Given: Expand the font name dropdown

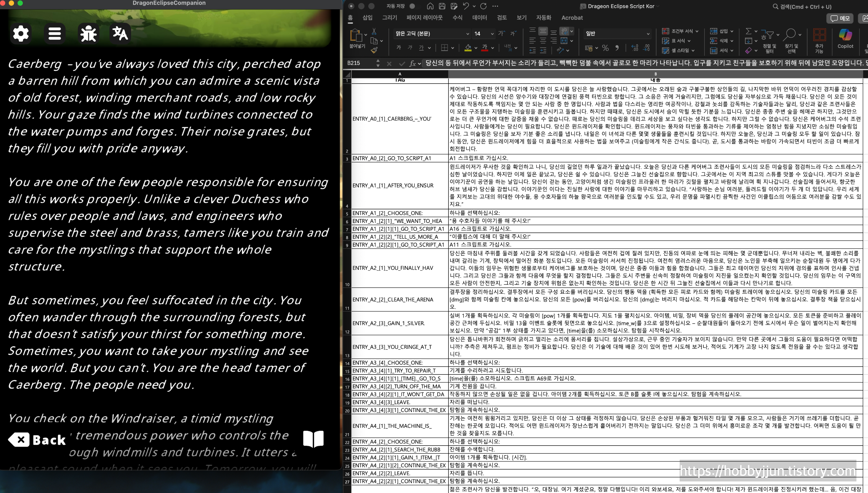Looking at the screenshot, I should pyautogui.click(x=468, y=34).
